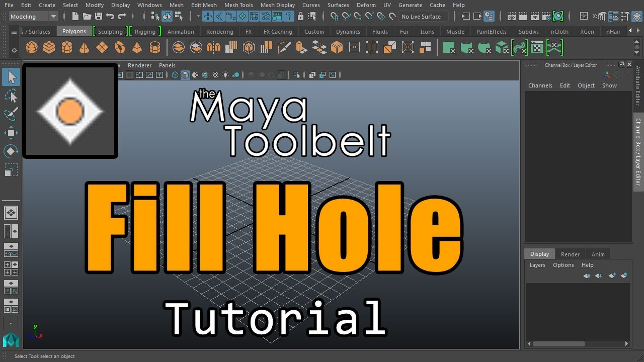This screenshot has height=362, width=644.
Task: Click the Mirror Geometry shelf icon
Action: [214, 48]
